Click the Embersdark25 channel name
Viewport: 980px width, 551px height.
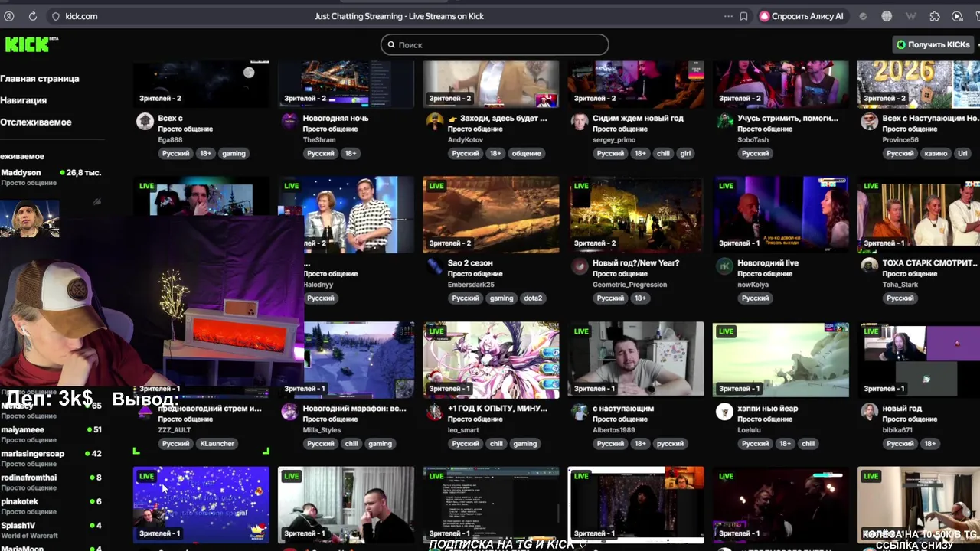point(471,285)
